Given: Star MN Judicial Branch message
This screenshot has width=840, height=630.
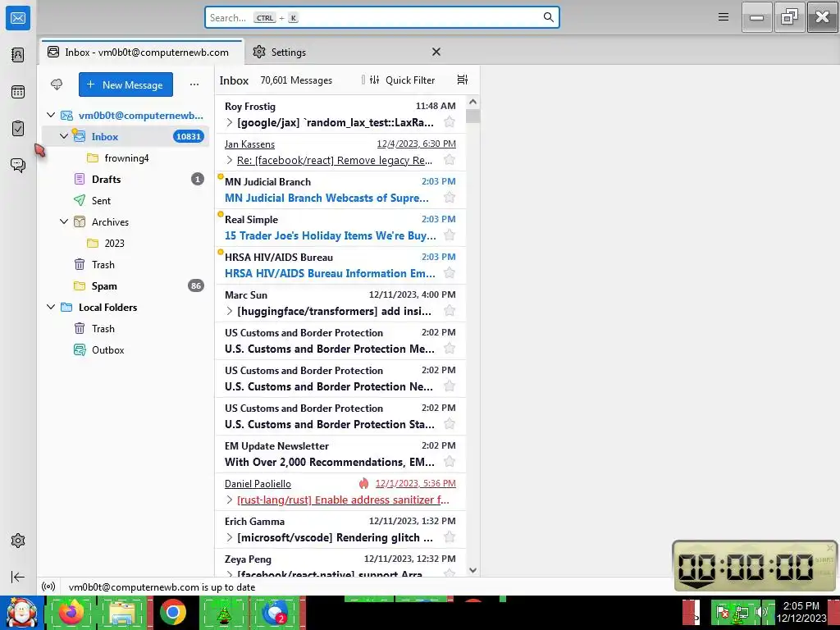Looking at the screenshot, I should point(450,198).
